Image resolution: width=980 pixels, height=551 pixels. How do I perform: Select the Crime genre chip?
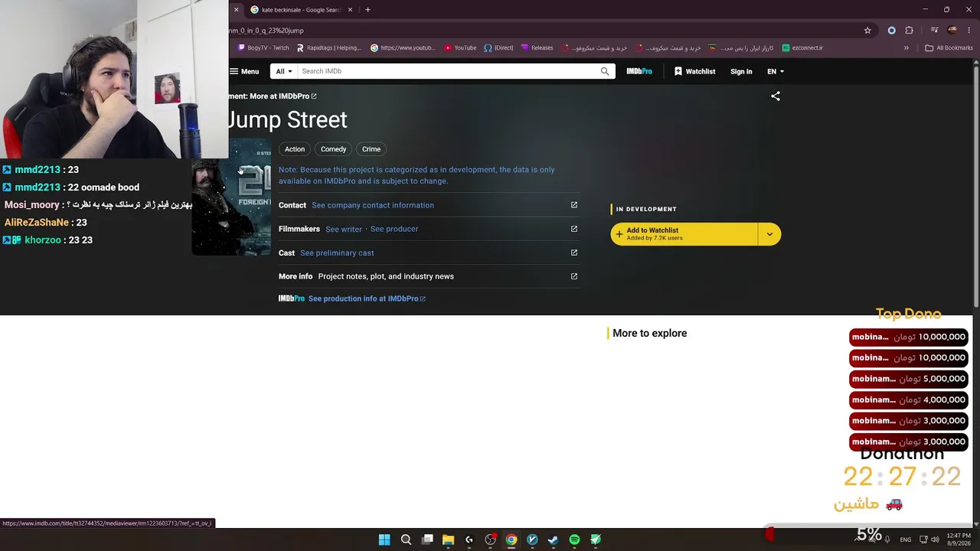371,149
